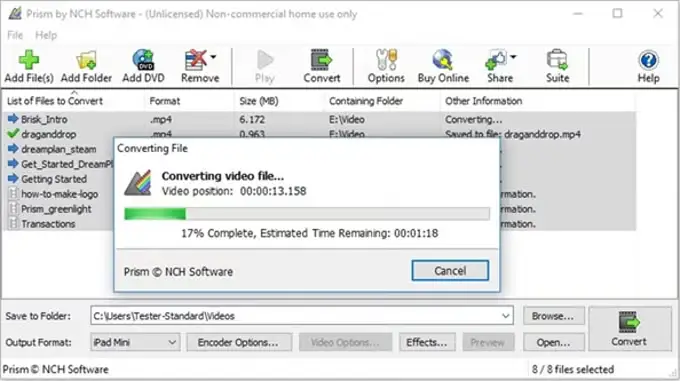Image resolution: width=680 pixels, height=381 pixels.
Task: Click the Prism app icon in title bar
Action: [15, 13]
